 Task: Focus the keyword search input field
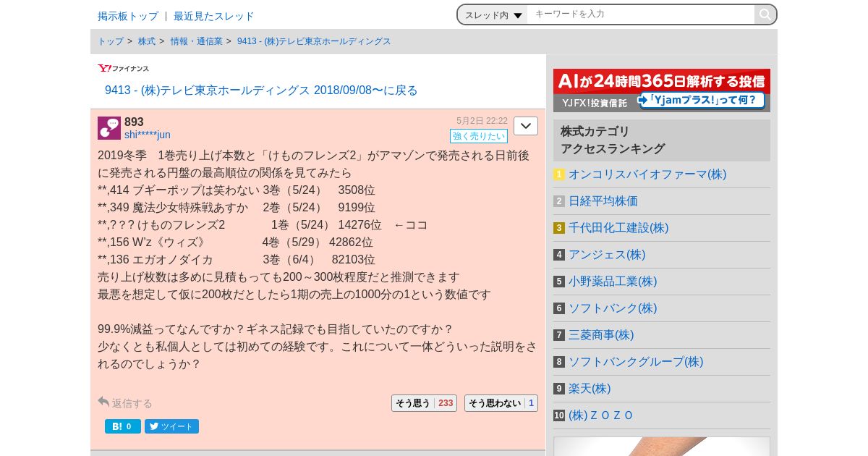click(x=640, y=14)
